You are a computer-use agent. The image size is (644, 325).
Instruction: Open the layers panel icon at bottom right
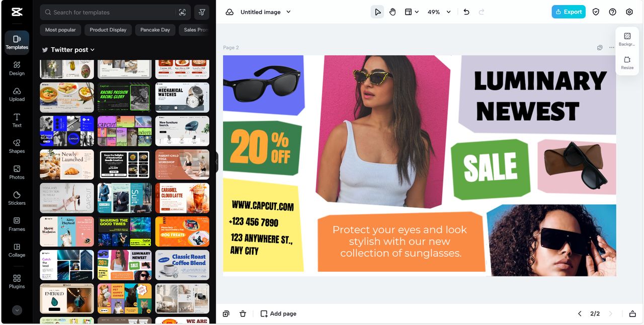point(632,314)
